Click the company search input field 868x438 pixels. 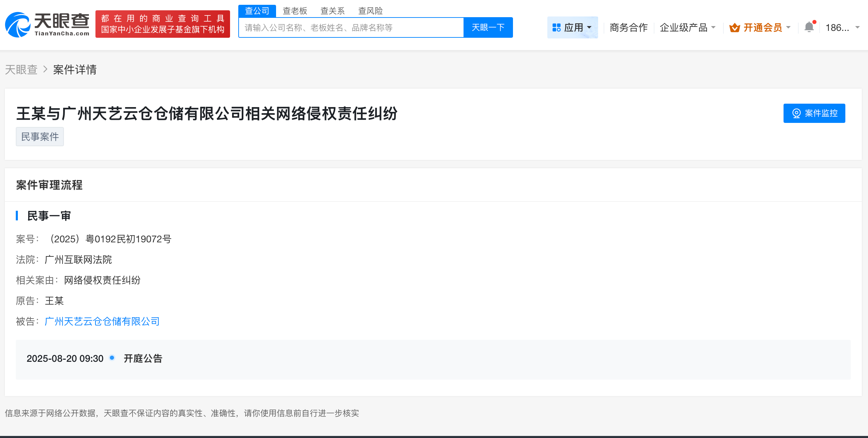350,27
